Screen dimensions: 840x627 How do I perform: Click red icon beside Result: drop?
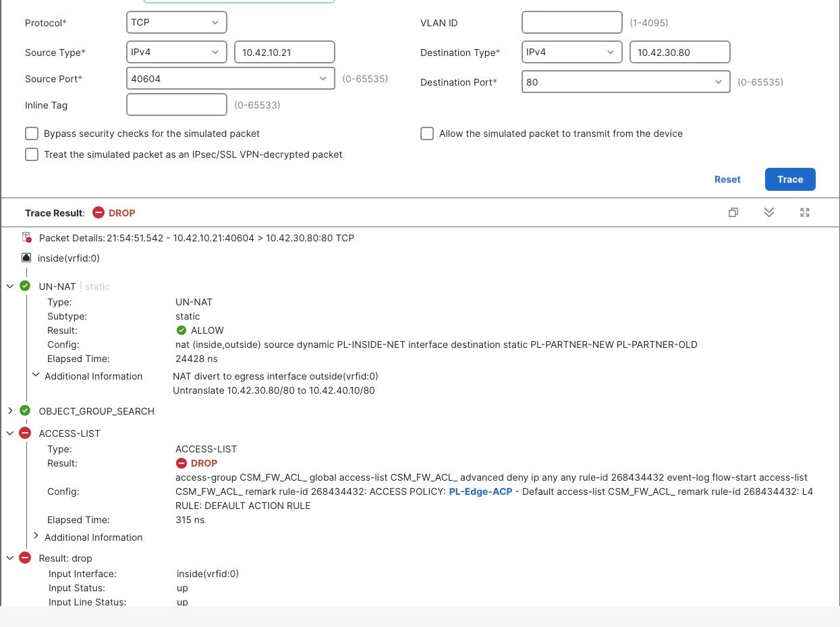25,558
